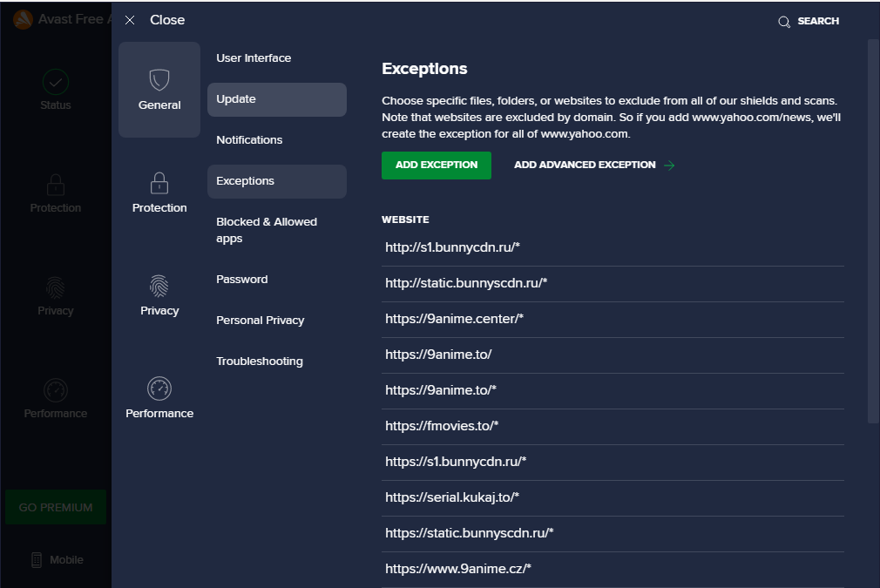Open the Performance gauge icon in settings

point(159,389)
